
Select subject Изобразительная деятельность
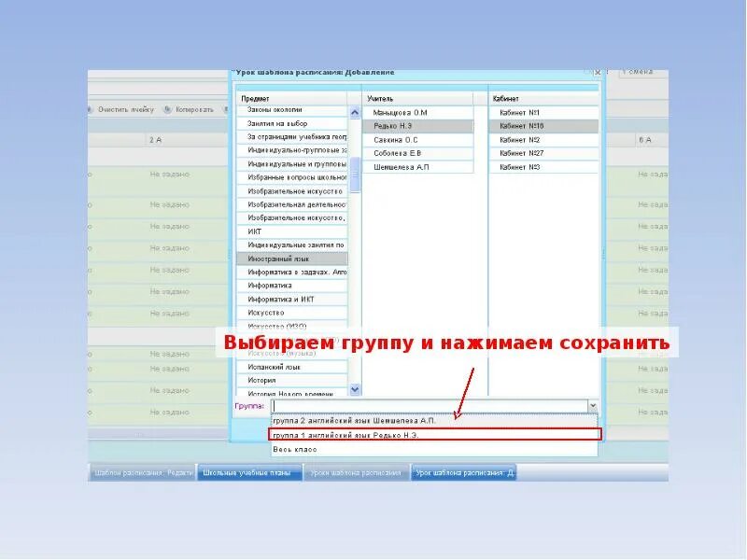click(x=292, y=204)
